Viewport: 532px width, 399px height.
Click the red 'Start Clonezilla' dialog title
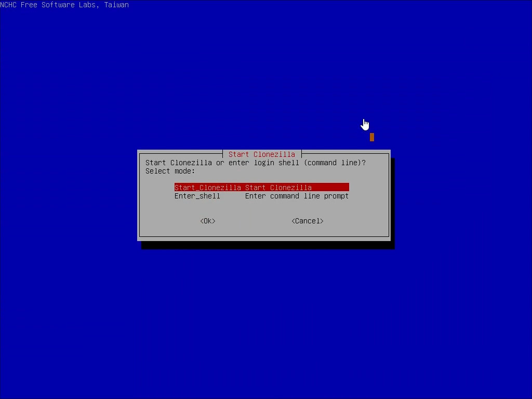(261, 154)
